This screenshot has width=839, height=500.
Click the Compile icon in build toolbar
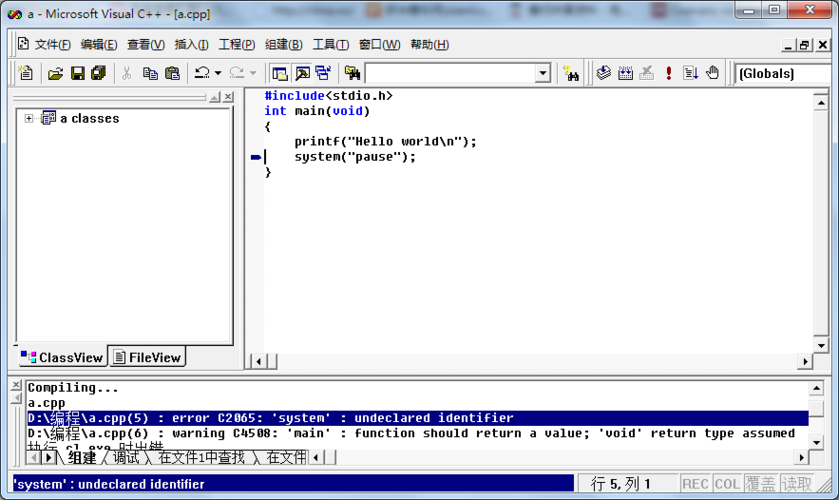[x=603, y=73]
